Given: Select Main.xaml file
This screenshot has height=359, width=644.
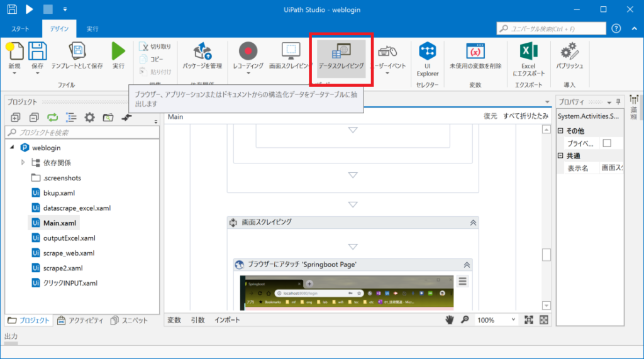Looking at the screenshot, I should 54,223.
